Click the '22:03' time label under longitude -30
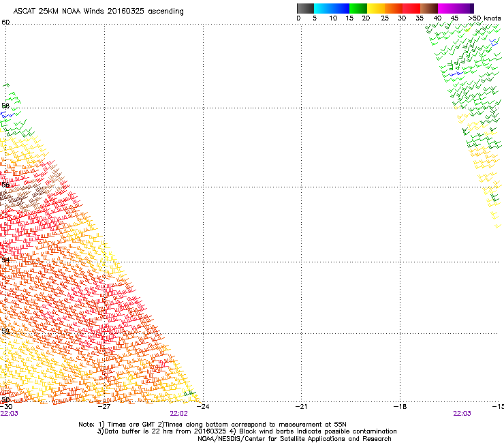The width and height of the screenshot is (504, 443). click(x=10, y=414)
